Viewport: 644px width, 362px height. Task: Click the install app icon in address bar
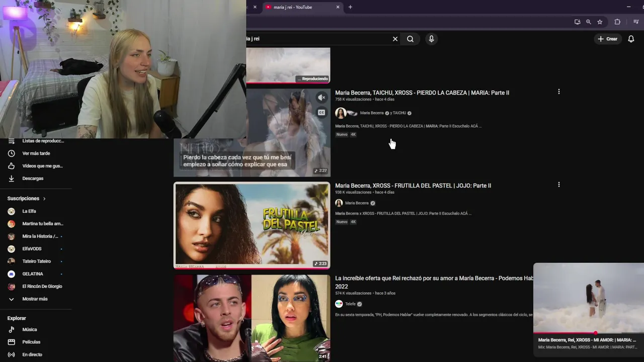click(577, 22)
